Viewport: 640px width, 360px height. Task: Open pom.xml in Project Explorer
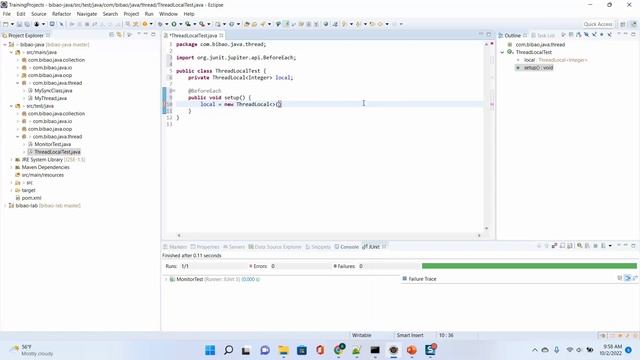point(31,198)
